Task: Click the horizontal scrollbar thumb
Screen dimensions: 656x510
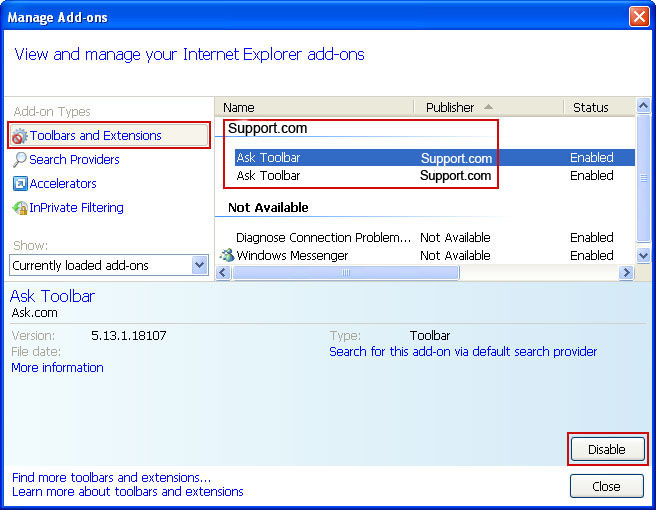Action: [346, 273]
